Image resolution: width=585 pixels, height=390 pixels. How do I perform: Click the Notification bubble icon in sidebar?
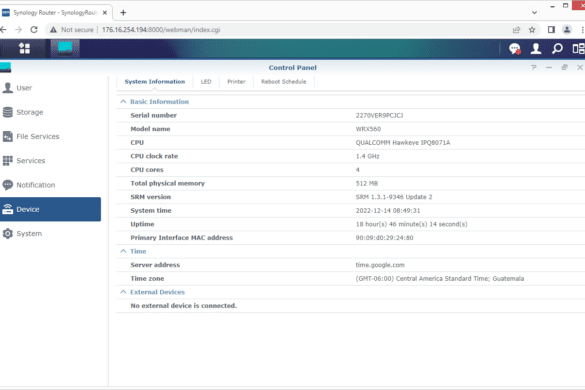point(7,185)
